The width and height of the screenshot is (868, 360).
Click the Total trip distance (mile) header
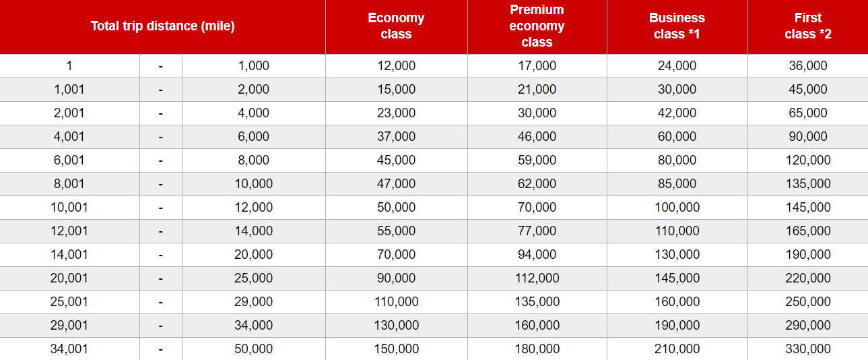pyautogui.click(x=162, y=27)
